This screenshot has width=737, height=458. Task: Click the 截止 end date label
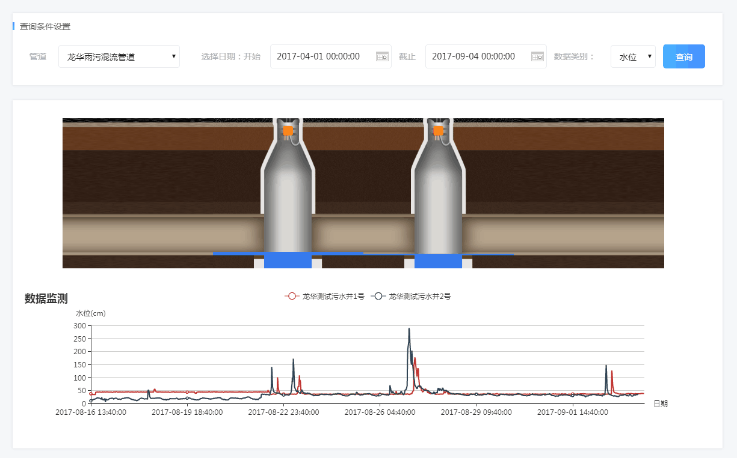[407, 56]
